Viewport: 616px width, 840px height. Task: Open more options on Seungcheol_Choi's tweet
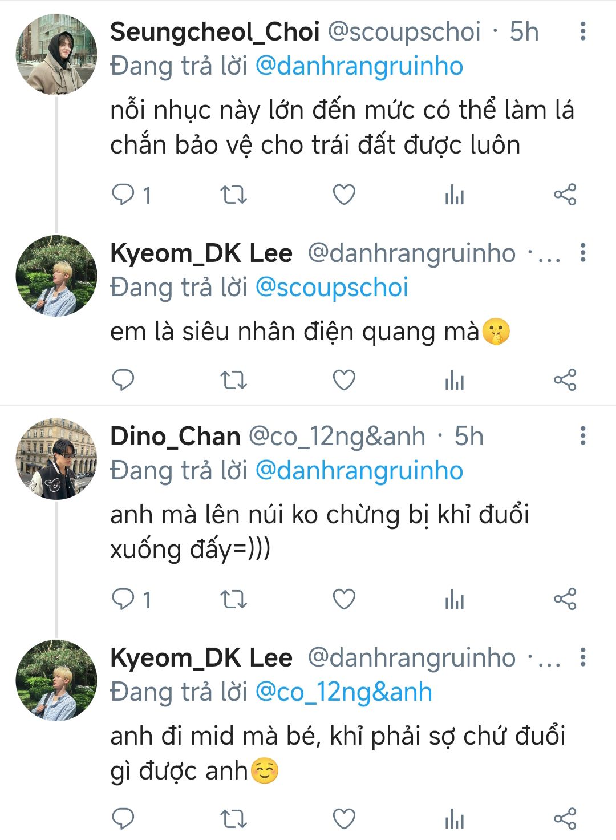point(582,31)
